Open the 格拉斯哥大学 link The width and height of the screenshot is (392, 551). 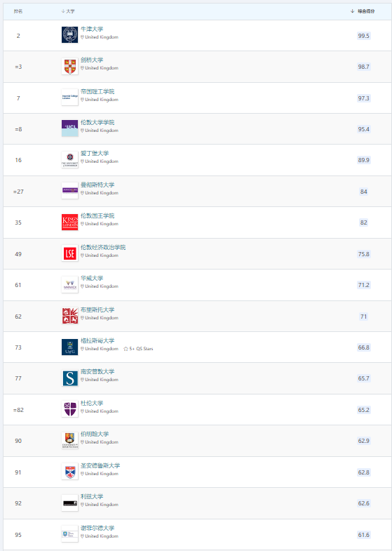pyautogui.click(x=97, y=341)
